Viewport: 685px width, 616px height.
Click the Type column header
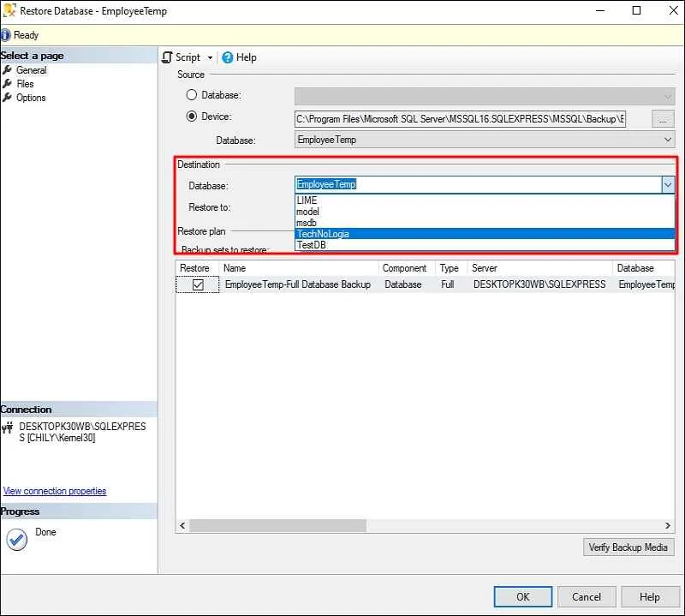[451, 268]
